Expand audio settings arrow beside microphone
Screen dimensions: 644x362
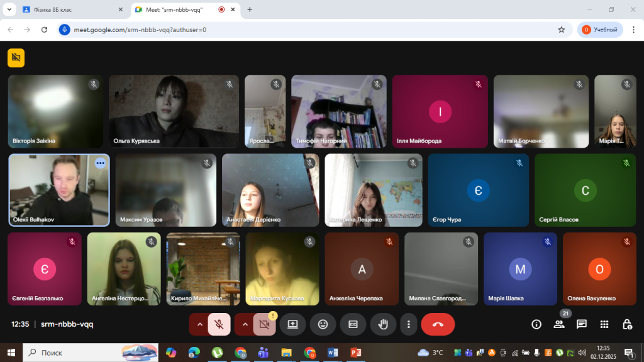click(199, 324)
